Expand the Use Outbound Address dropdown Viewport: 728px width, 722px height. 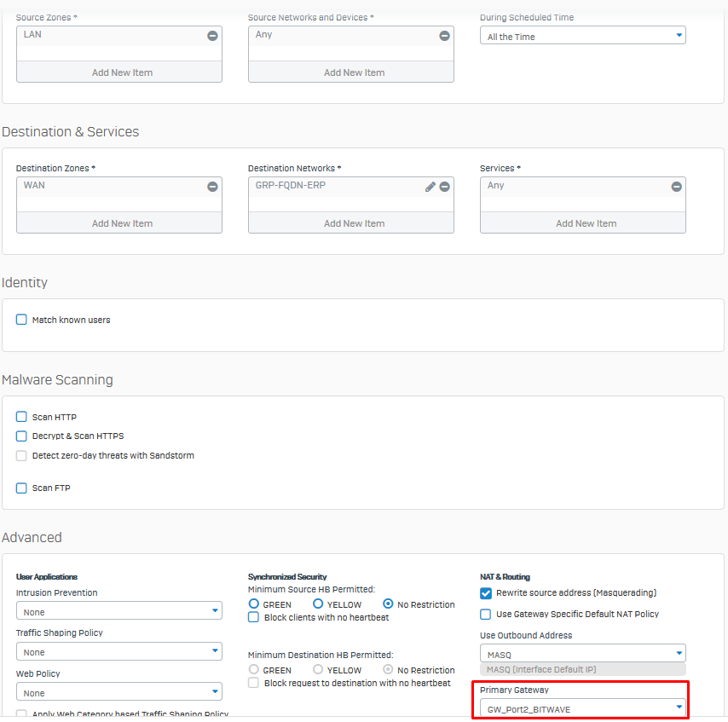click(583, 653)
